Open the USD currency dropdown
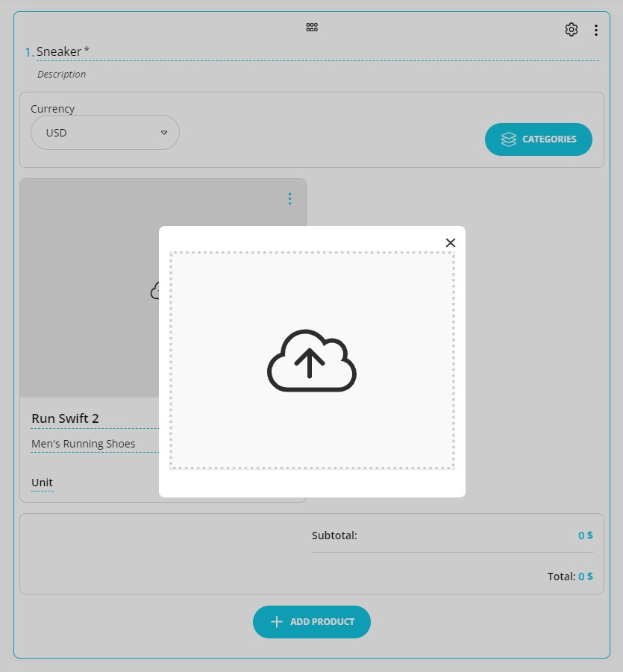Screen dimensions: 623x672 coord(104,133)
